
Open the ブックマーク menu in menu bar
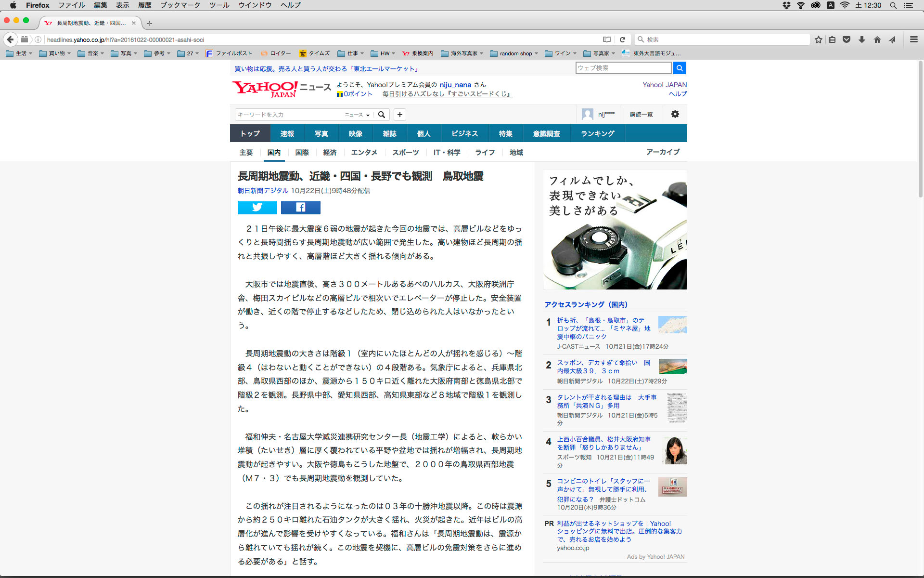tap(180, 5)
